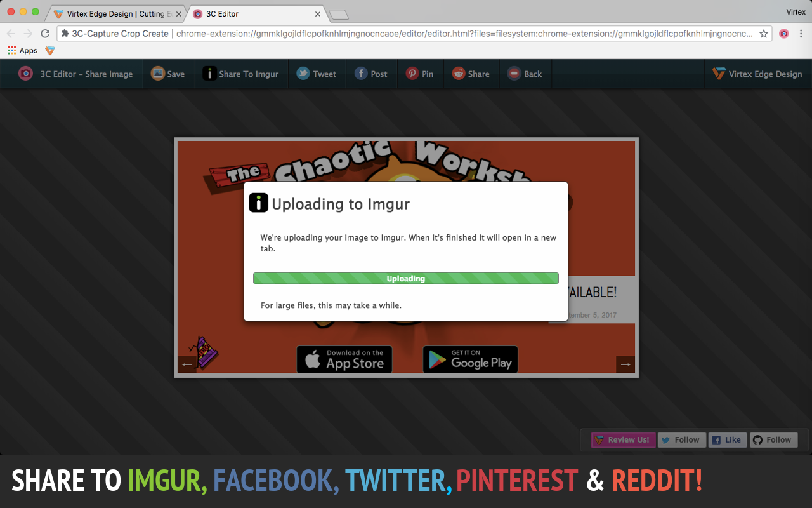Switch to Virtex Edge Design tab
The image size is (812, 508).
pyautogui.click(x=114, y=13)
